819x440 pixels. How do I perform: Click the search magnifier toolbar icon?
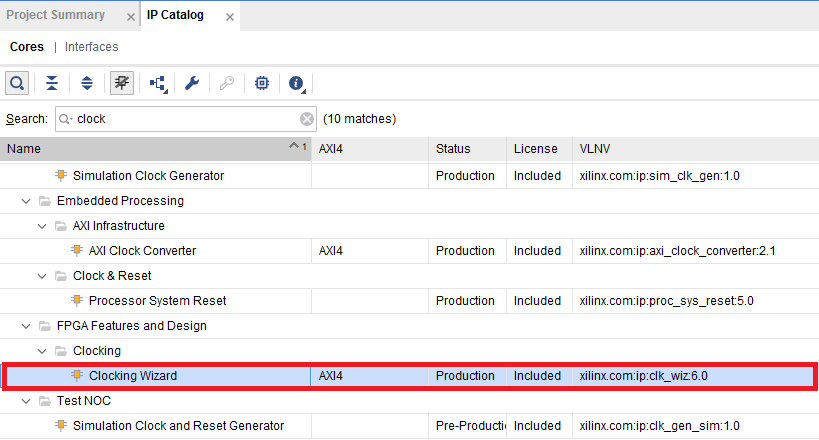tap(17, 83)
